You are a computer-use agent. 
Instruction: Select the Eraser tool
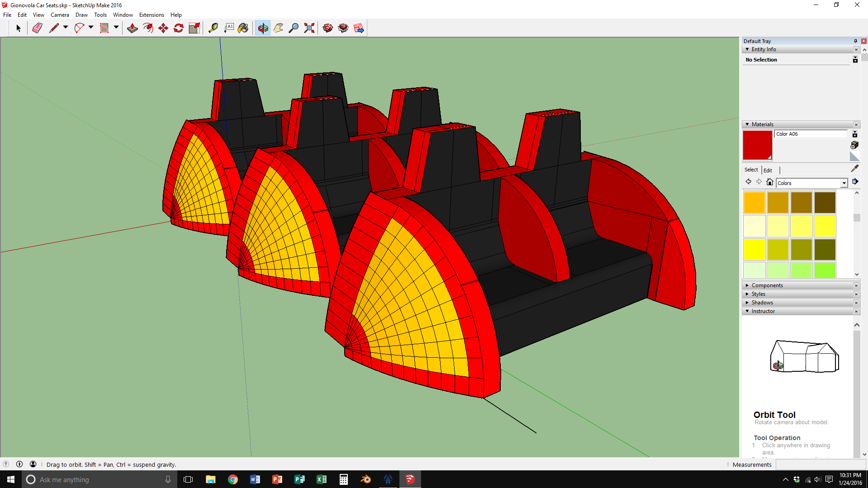coord(37,28)
